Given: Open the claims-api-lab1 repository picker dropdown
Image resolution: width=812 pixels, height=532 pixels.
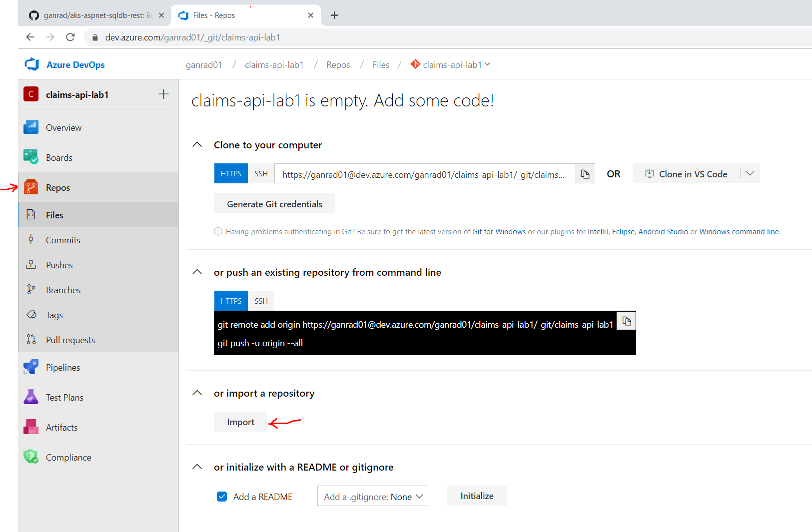Looking at the screenshot, I should pos(450,64).
